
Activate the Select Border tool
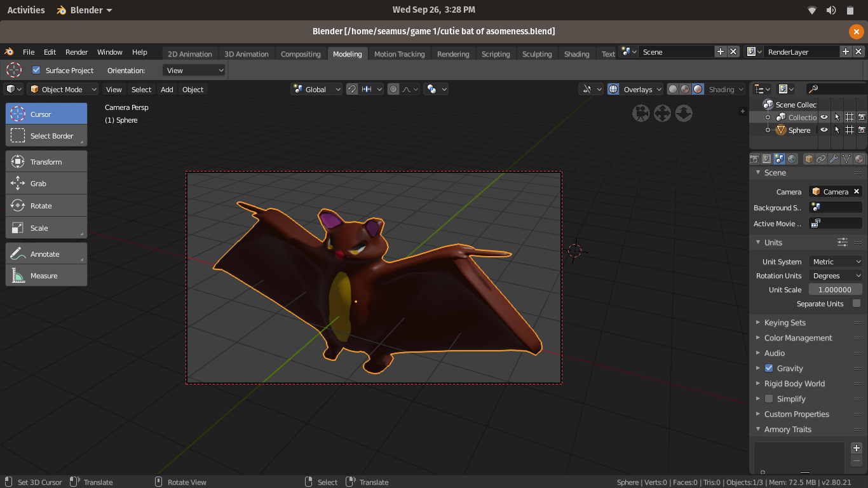pyautogui.click(x=46, y=136)
